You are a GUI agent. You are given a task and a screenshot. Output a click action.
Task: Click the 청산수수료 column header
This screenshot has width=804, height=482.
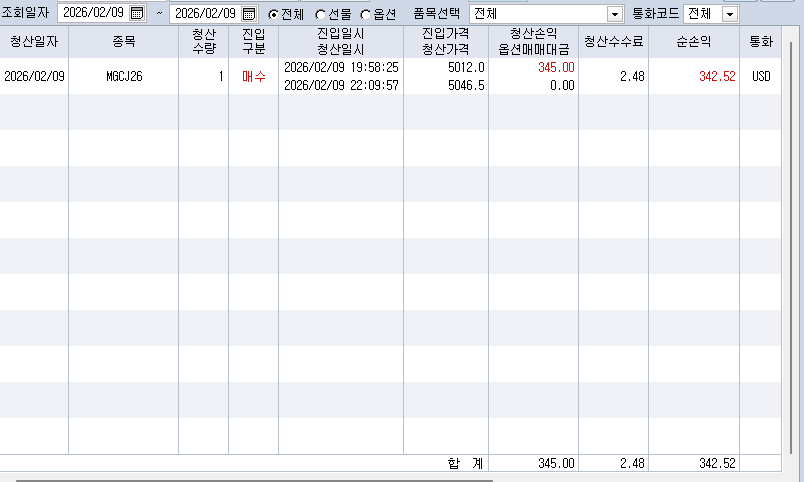pos(613,42)
